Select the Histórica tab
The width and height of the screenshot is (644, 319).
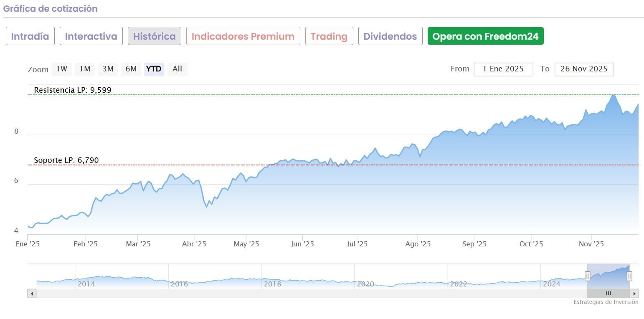click(155, 36)
